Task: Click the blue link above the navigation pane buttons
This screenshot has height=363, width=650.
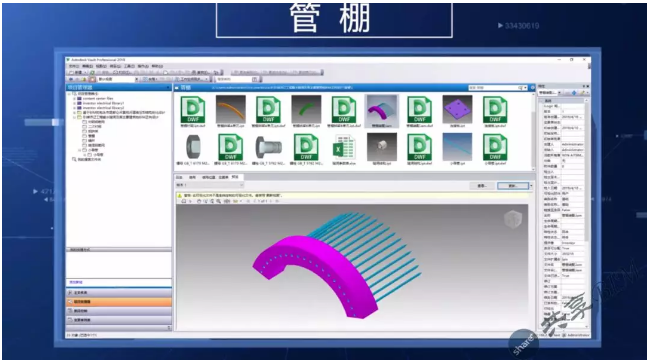Action: point(76,282)
